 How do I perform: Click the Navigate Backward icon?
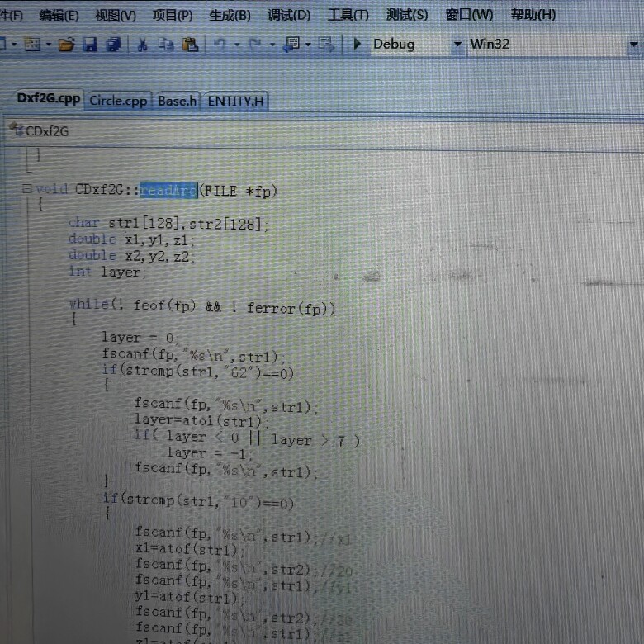(291, 44)
